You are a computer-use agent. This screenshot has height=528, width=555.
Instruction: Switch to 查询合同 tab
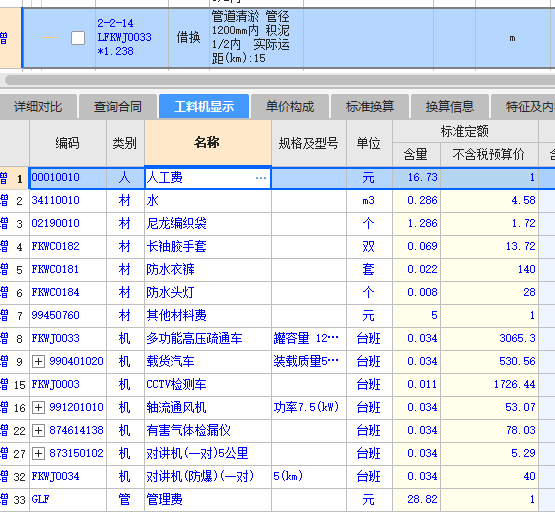coord(118,107)
